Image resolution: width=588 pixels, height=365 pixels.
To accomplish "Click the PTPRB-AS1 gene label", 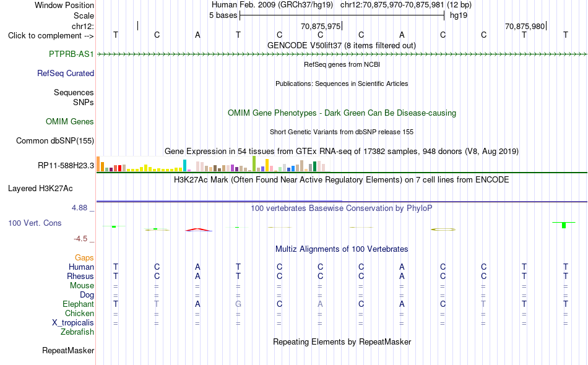I will click(x=71, y=54).
